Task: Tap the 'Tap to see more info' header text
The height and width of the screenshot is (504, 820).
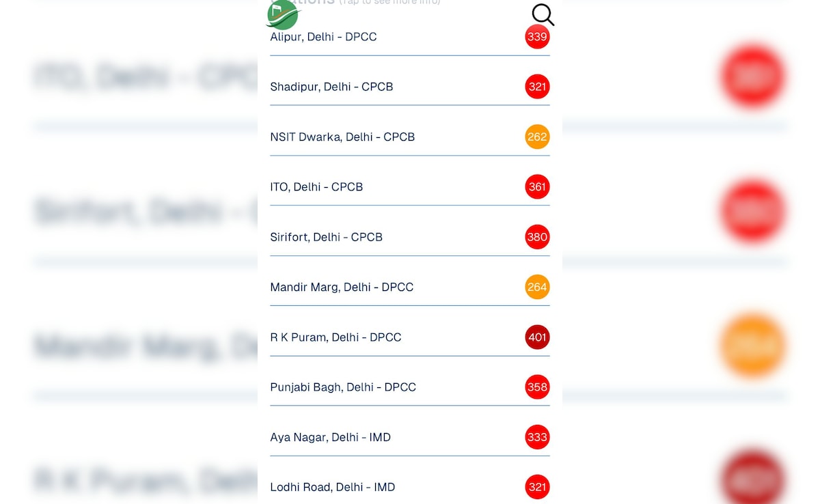Action: (388, 2)
